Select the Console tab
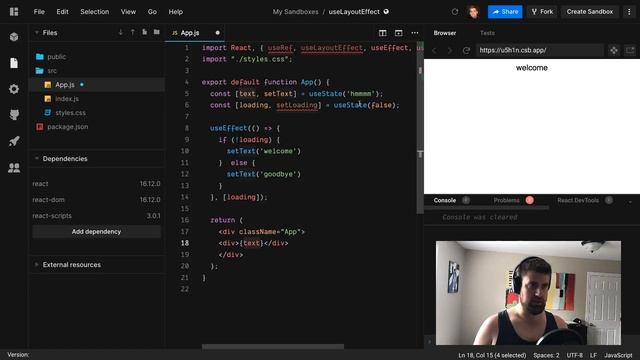This screenshot has height=360, width=640. [445, 200]
